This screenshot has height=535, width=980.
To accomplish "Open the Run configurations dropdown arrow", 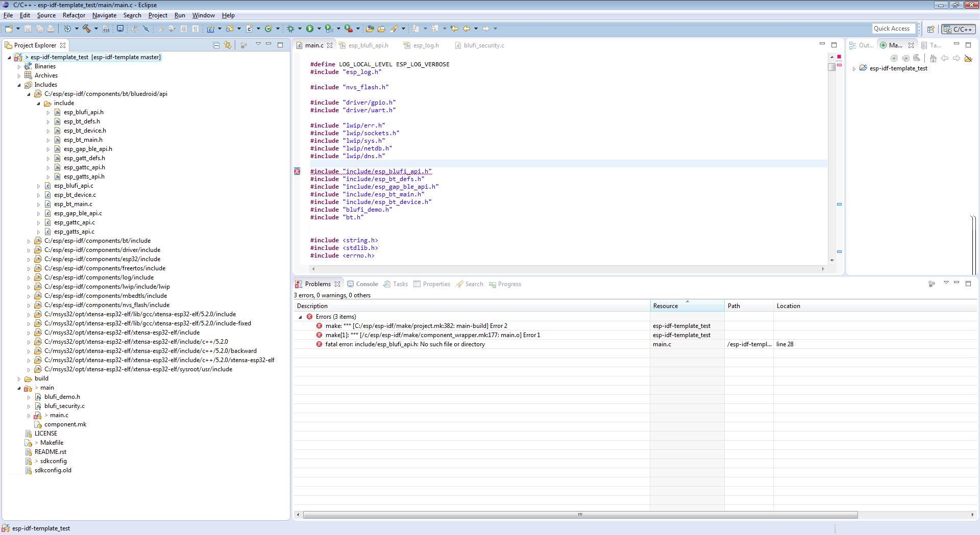I will (319, 29).
